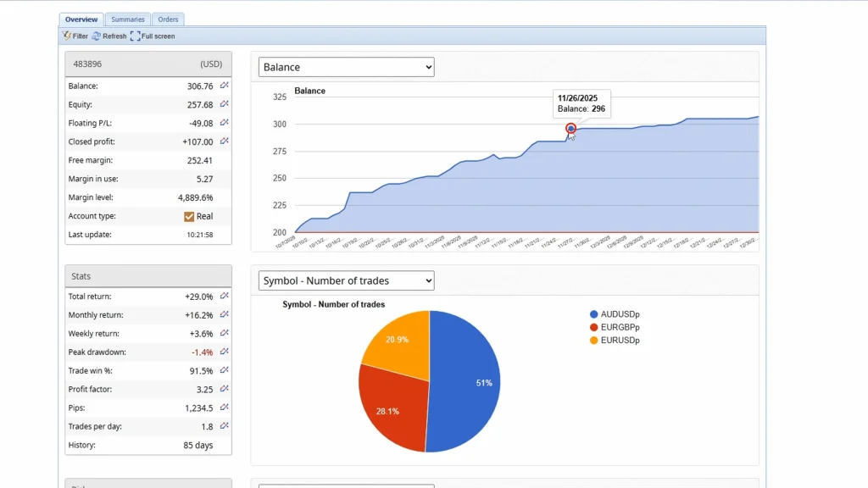Viewport: 868px width, 488px height.
Task: Click chart icon next to Equity
Action: tap(225, 104)
